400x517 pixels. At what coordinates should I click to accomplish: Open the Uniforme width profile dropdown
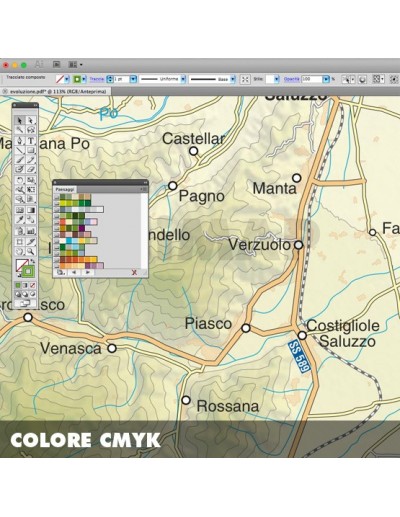tap(183, 79)
